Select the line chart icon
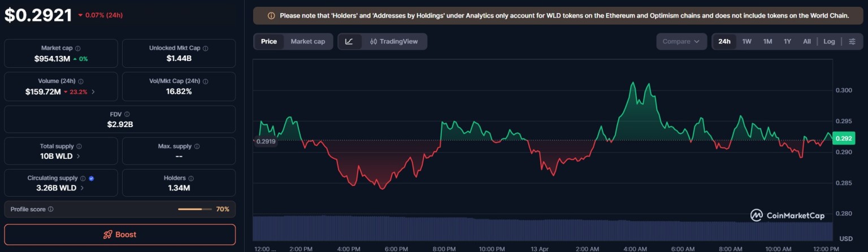Screen dimensions: 868x252 [349, 42]
